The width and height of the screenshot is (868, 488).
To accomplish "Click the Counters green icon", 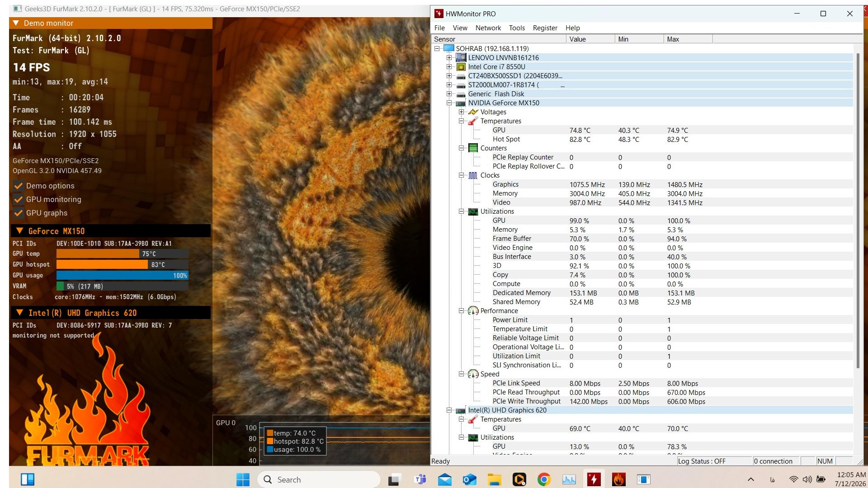I will (473, 148).
